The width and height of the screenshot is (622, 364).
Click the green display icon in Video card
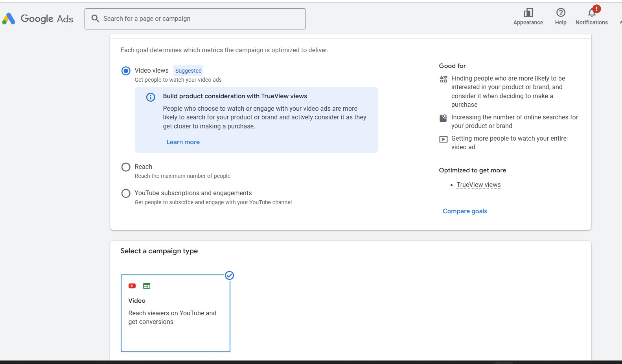tap(147, 286)
